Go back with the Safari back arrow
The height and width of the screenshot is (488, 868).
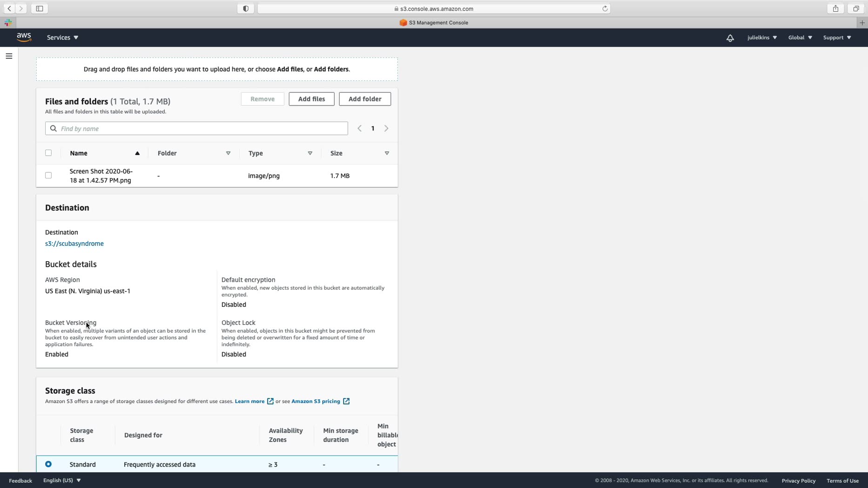coord(9,8)
